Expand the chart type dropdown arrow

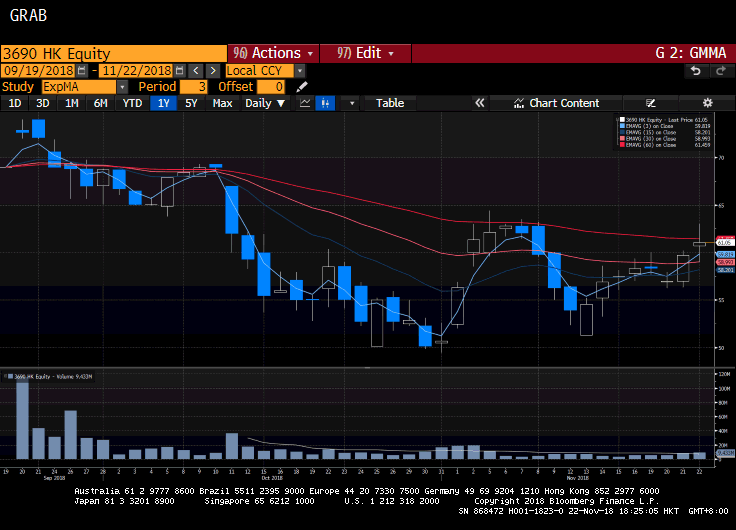[x=352, y=103]
